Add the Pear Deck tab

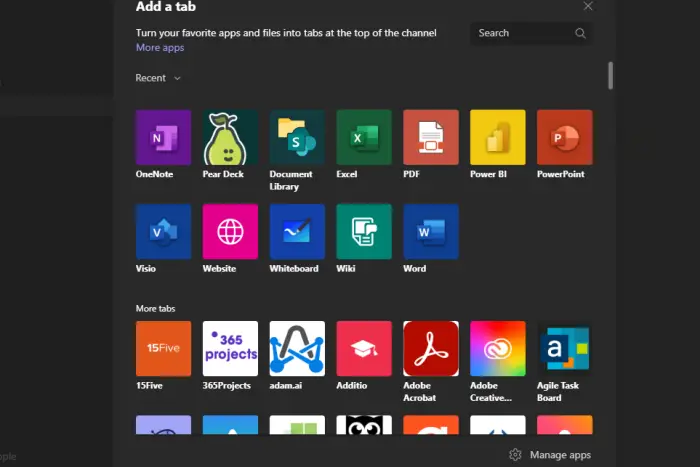coord(230,138)
